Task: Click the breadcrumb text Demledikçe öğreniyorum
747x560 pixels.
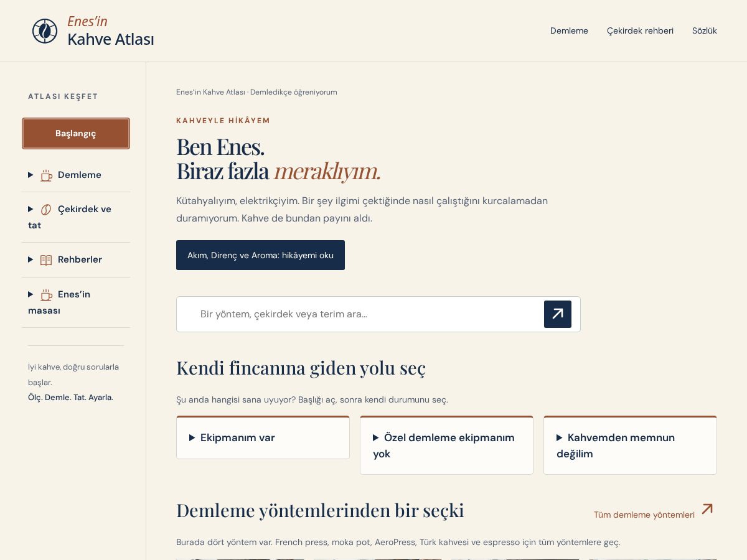Action: click(x=294, y=92)
